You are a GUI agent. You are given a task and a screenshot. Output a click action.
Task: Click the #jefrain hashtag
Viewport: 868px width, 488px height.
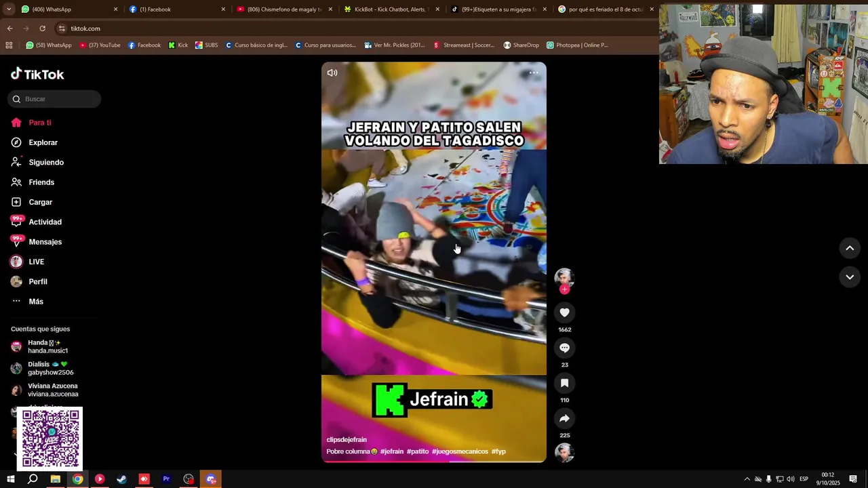[x=392, y=451]
